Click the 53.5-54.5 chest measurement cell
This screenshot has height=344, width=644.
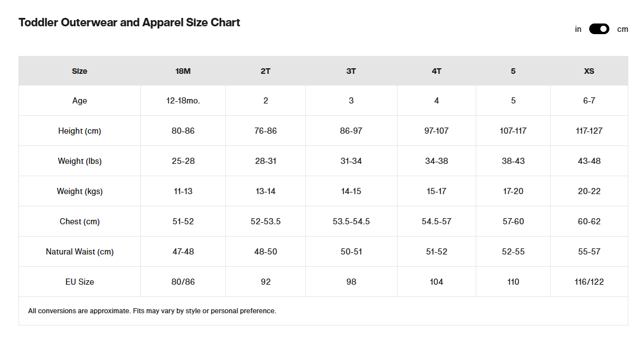pyautogui.click(x=351, y=222)
